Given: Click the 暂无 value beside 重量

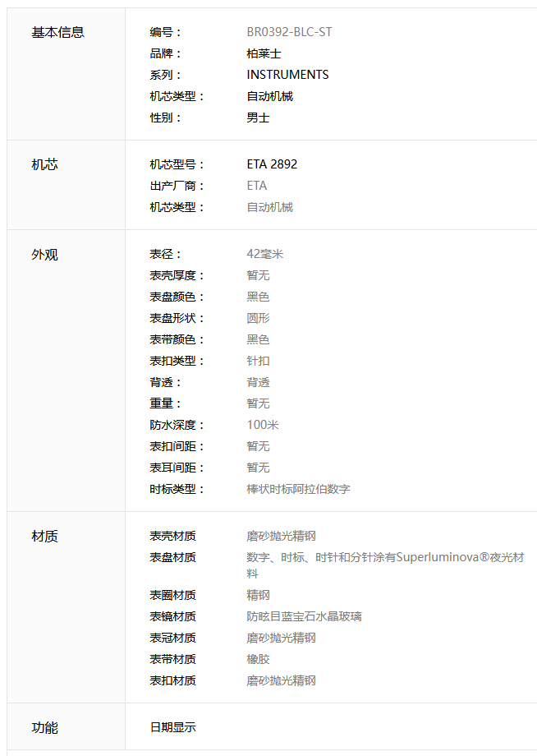Looking at the screenshot, I should pos(258,403).
